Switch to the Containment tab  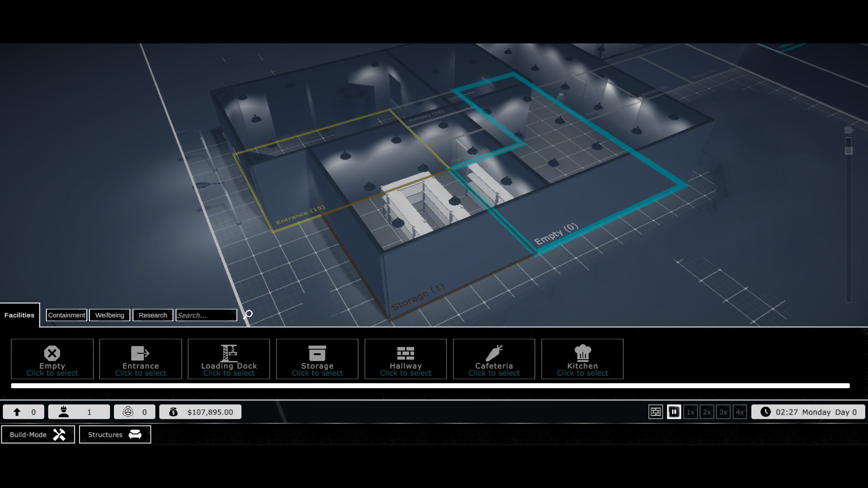(66, 315)
